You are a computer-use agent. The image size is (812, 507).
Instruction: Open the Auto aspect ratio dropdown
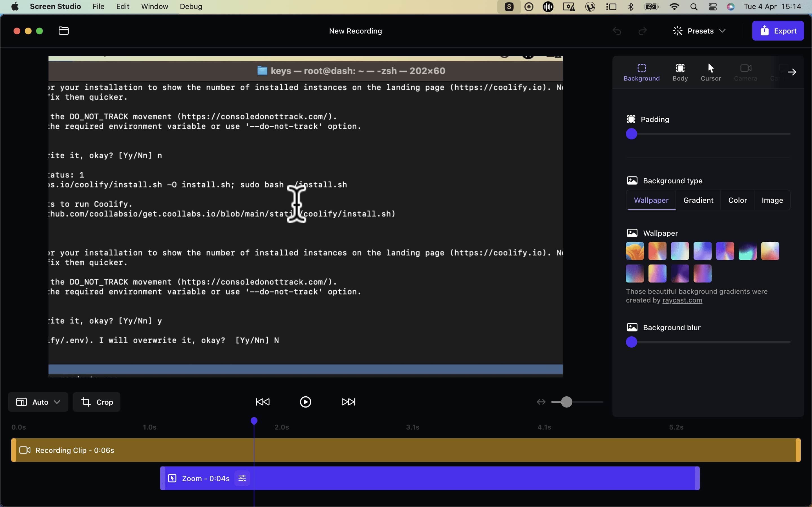click(x=37, y=402)
